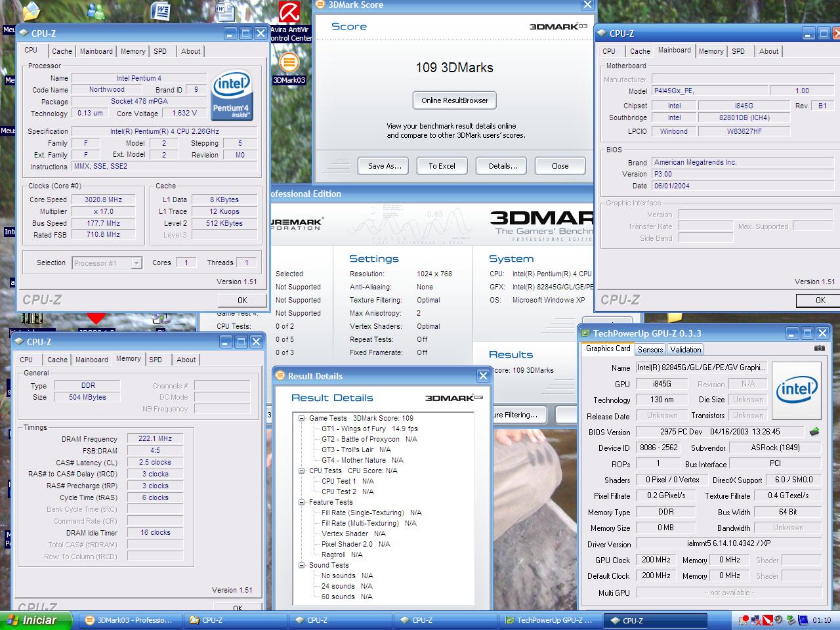The height and width of the screenshot is (630, 840).
Task: Click the Northwood code name field
Action: coord(106,89)
